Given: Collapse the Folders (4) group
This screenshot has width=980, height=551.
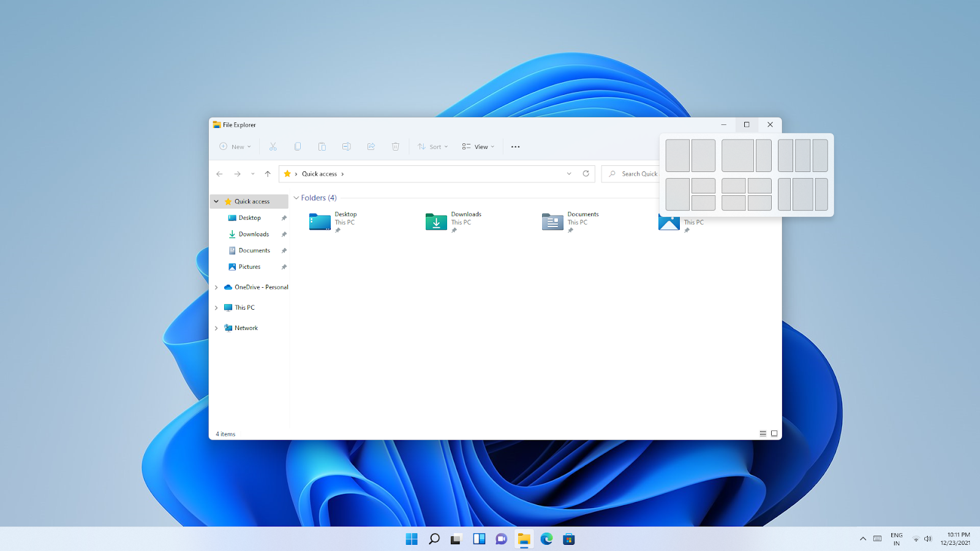Looking at the screenshot, I should click(296, 198).
